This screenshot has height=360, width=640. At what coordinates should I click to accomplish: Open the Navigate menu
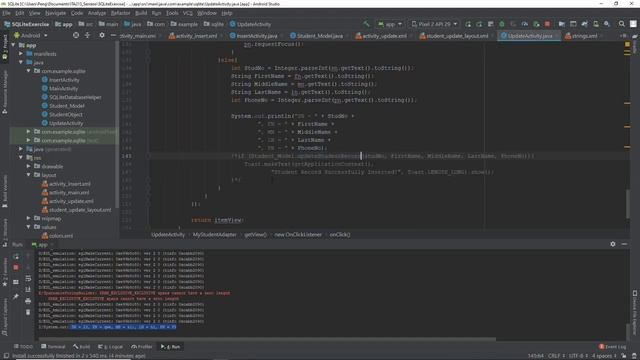pos(56,13)
